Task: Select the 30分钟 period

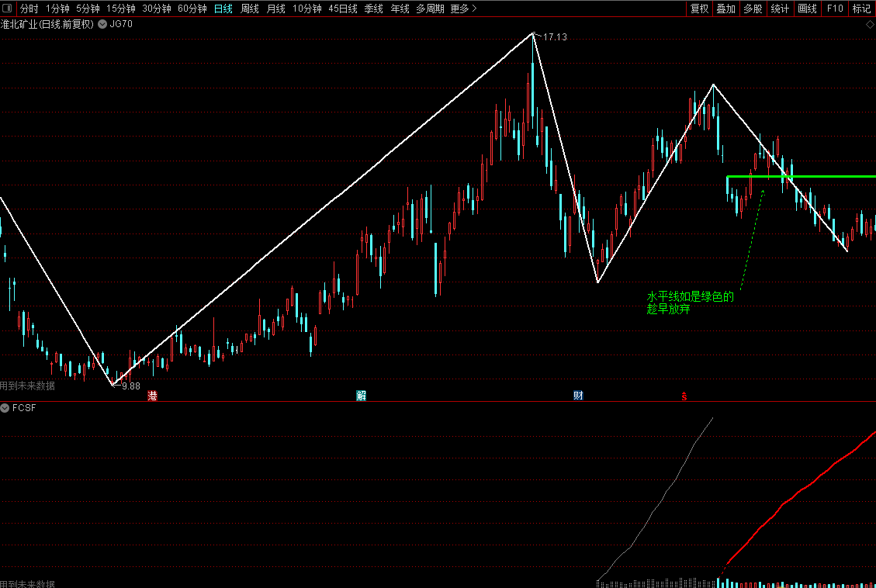Action: pos(157,9)
